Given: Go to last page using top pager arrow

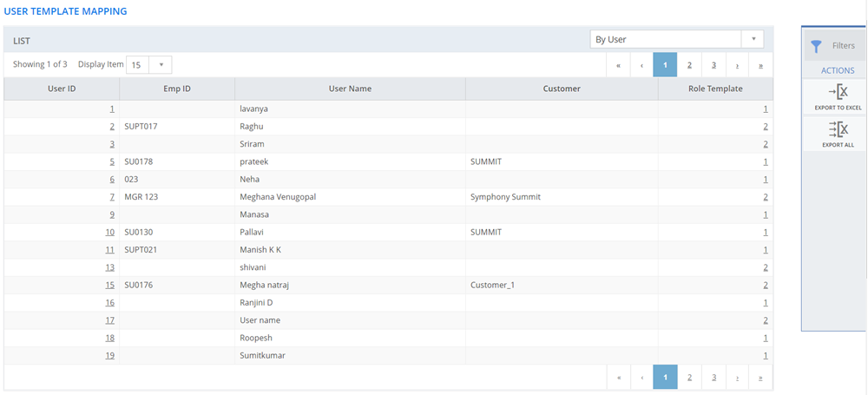Looking at the screenshot, I should [x=760, y=65].
